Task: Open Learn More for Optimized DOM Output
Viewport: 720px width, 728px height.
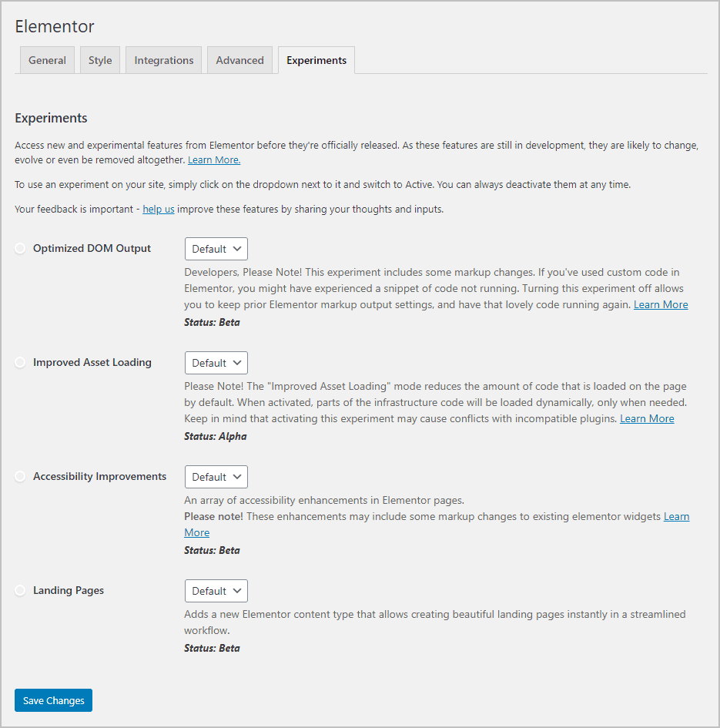Action: (x=661, y=304)
